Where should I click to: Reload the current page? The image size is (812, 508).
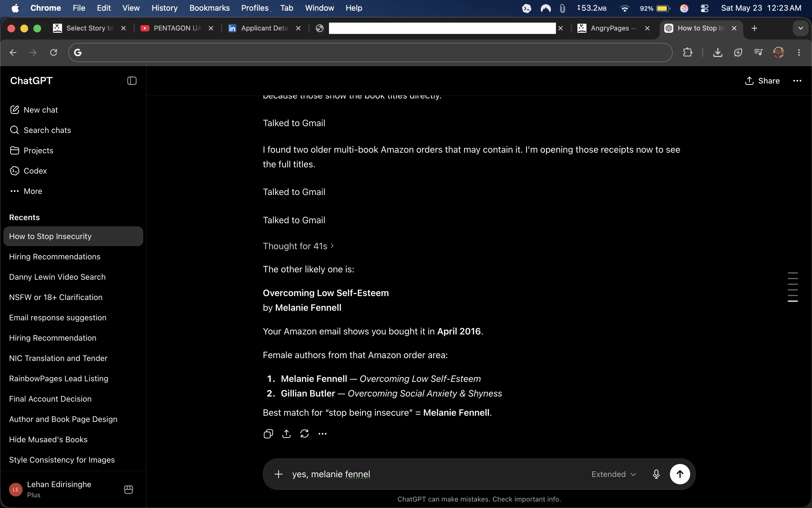[54, 52]
